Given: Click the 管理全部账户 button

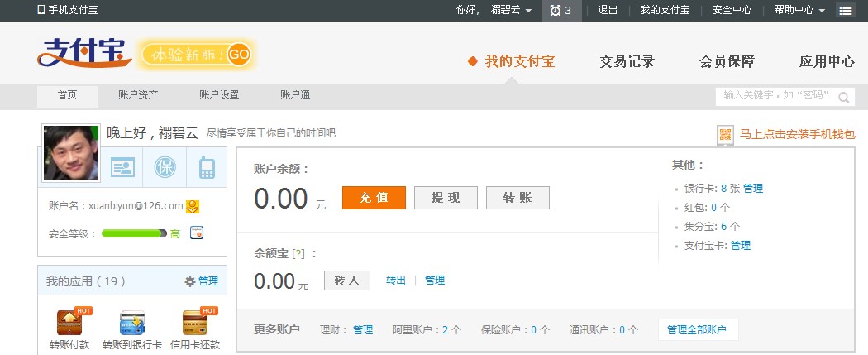Looking at the screenshot, I should 698,330.
